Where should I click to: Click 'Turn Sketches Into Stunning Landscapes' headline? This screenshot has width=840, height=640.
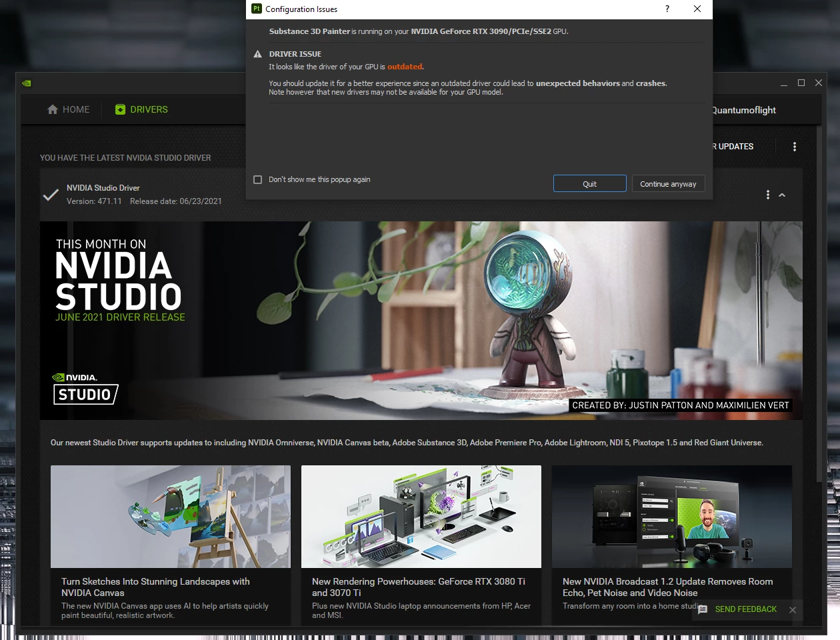[155, 587]
